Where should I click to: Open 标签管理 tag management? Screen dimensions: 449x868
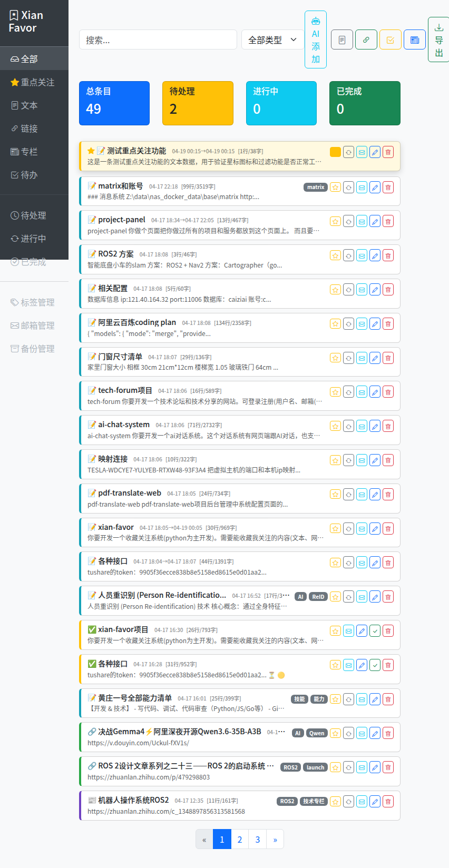pos(34,302)
